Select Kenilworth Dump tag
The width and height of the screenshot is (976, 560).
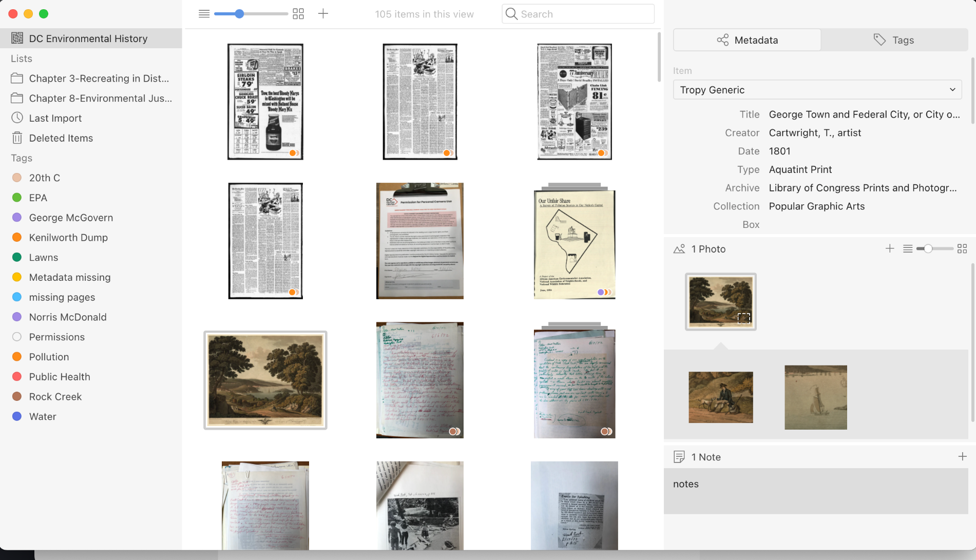pos(91,238)
